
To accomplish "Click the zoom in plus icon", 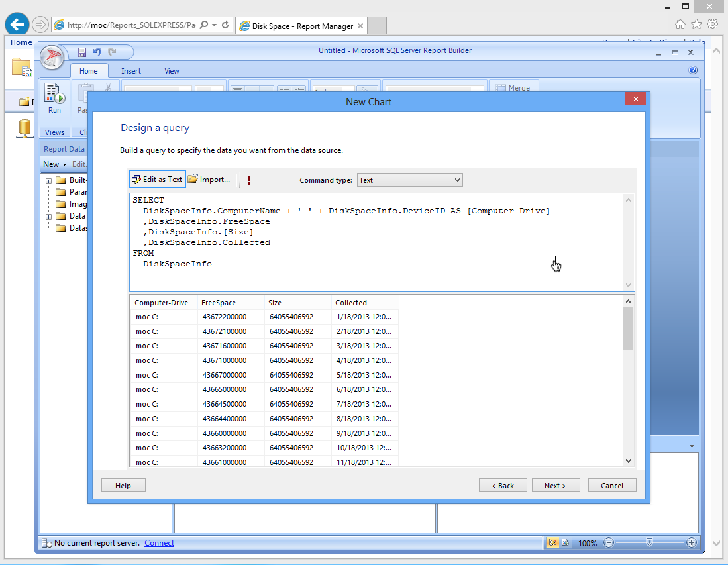I will pos(691,542).
